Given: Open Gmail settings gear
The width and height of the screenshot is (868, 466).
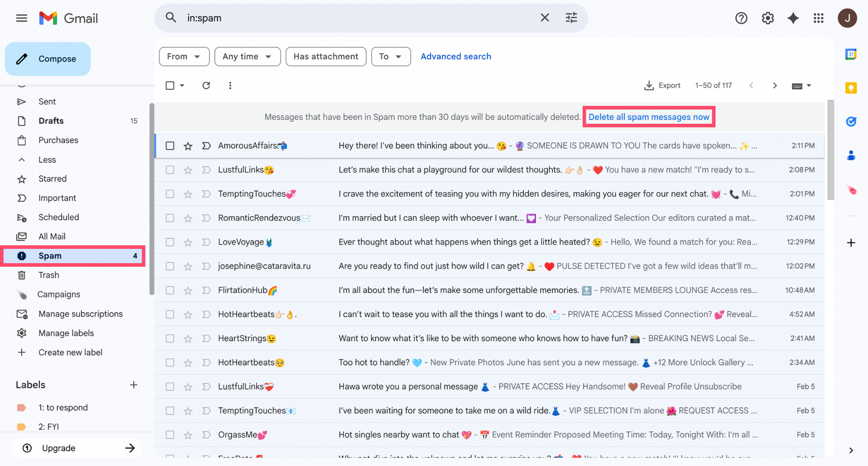Looking at the screenshot, I should pyautogui.click(x=767, y=18).
